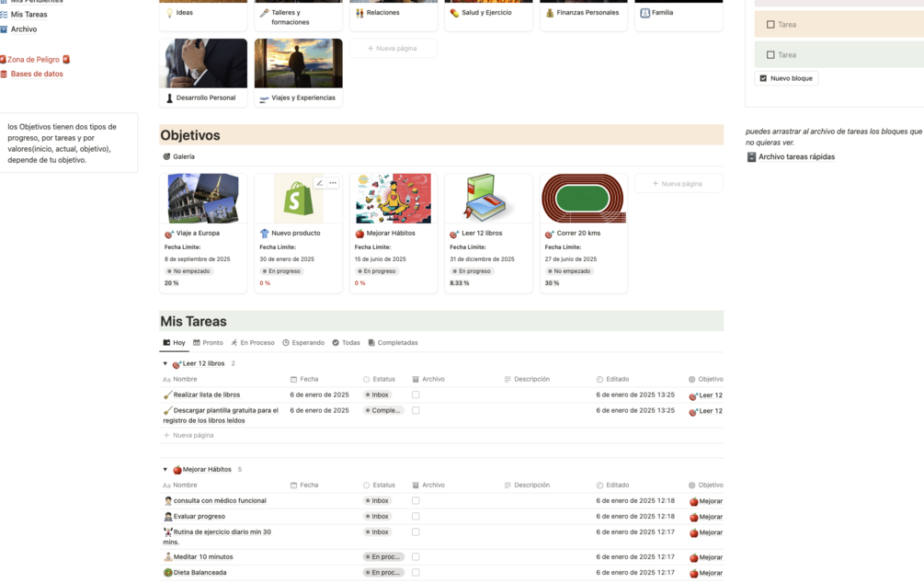Switch to the Pronto tab

(208, 342)
